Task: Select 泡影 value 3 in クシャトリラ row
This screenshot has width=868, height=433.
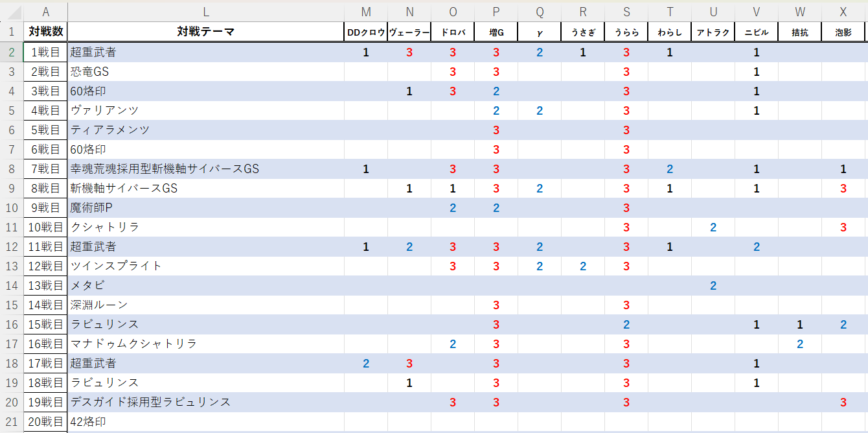Action: point(843,227)
